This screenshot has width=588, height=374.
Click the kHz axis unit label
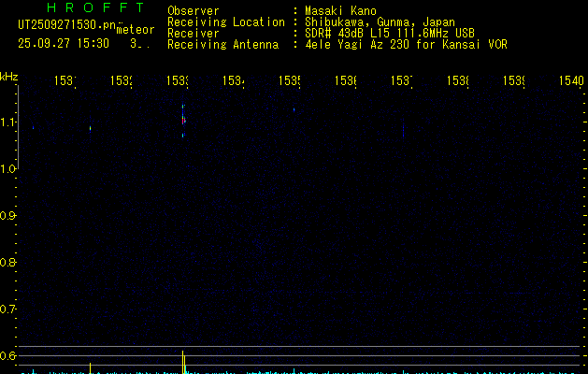tap(9, 77)
